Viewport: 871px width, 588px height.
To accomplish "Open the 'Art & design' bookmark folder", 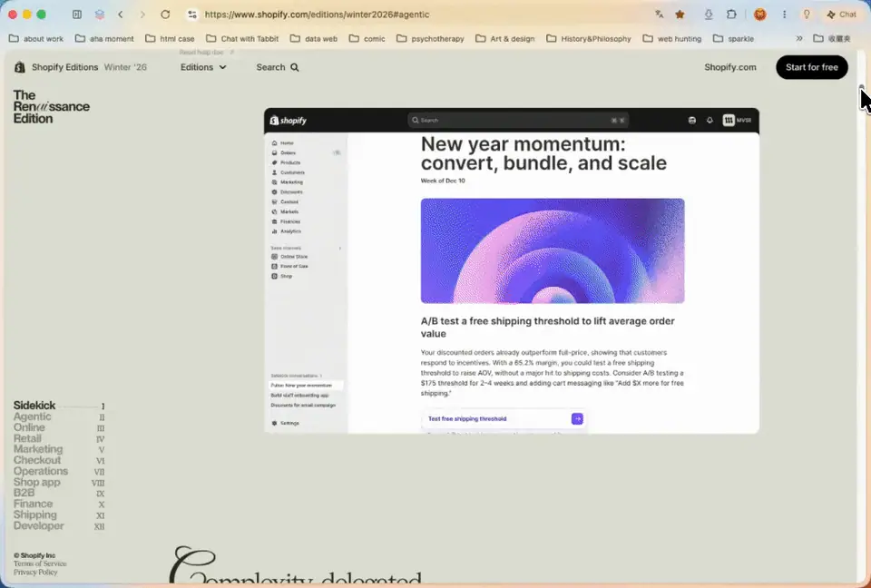I will [505, 38].
